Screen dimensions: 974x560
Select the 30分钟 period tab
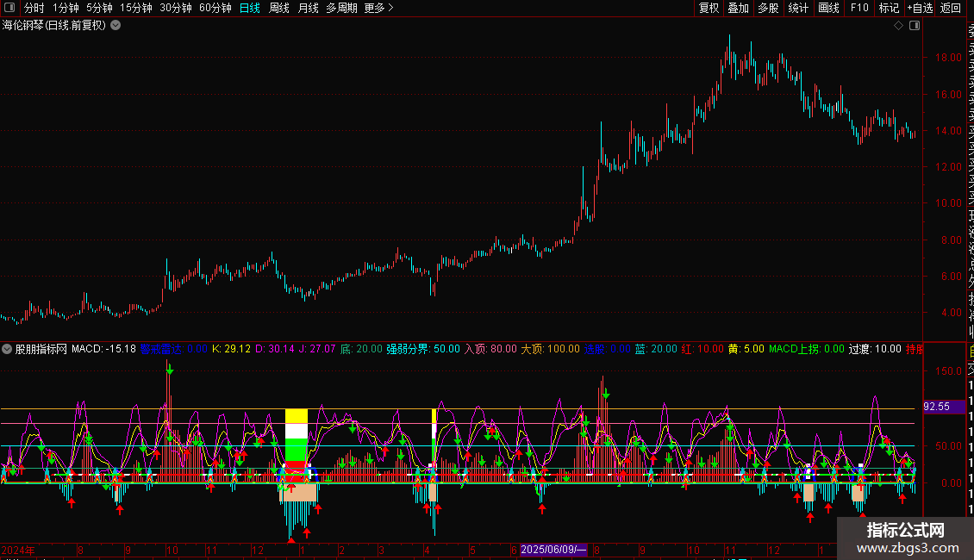176,8
